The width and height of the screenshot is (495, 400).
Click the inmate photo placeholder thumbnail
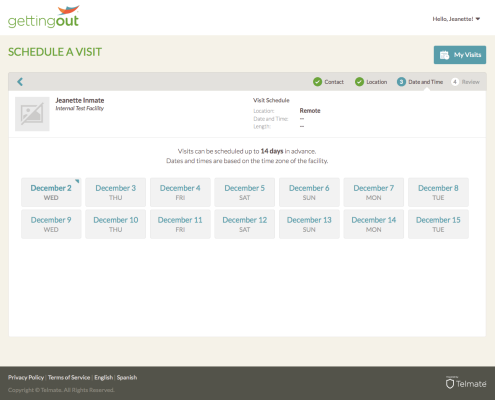pos(32,114)
